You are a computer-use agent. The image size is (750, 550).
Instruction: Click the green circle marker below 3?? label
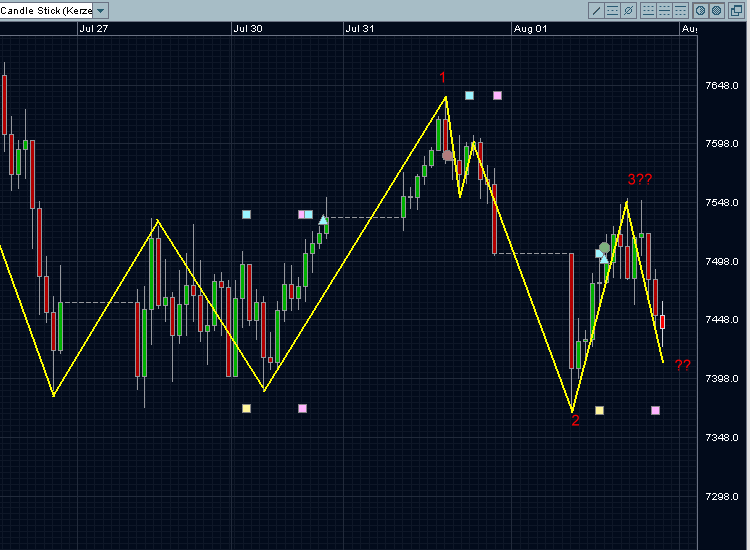click(x=604, y=247)
